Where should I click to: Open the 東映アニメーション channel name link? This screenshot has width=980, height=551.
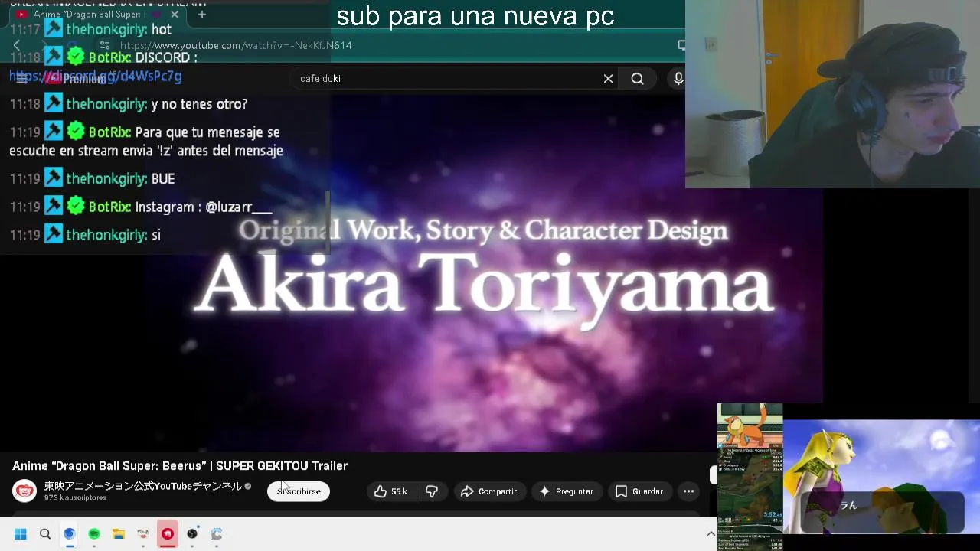[142, 486]
